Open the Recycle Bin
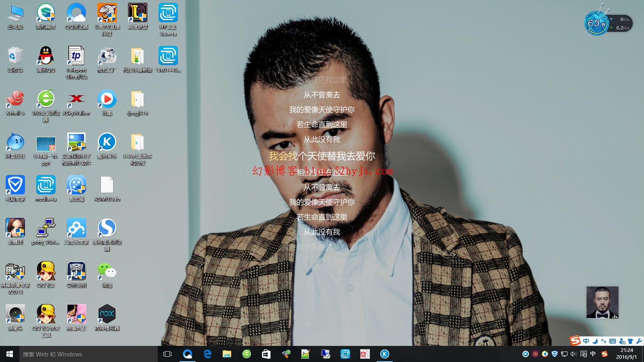This screenshot has height=362, width=644. (x=15, y=56)
